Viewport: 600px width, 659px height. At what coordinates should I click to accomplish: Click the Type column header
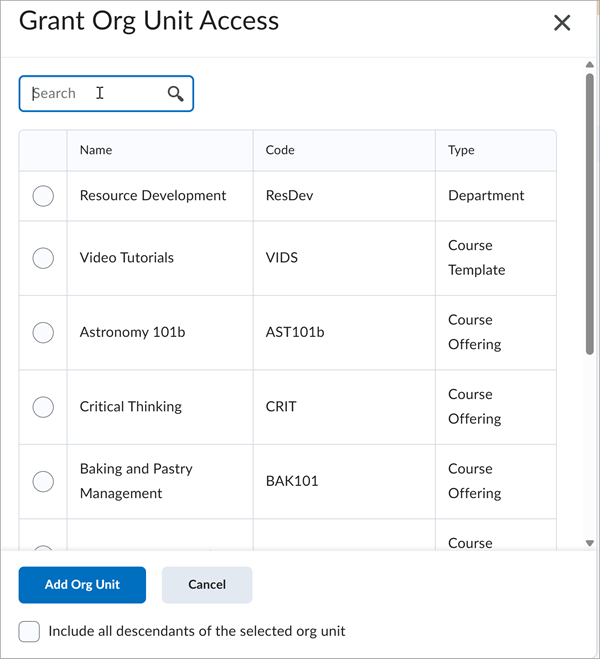(x=461, y=150)
